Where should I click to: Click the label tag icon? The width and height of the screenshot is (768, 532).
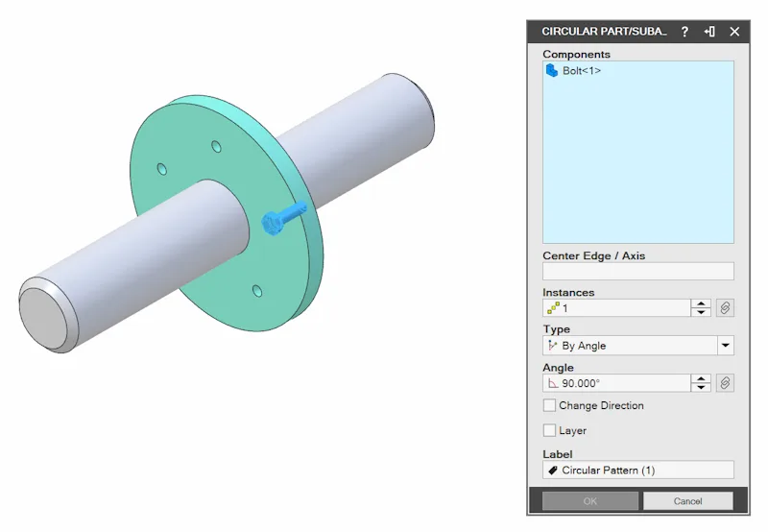point(553,471)
